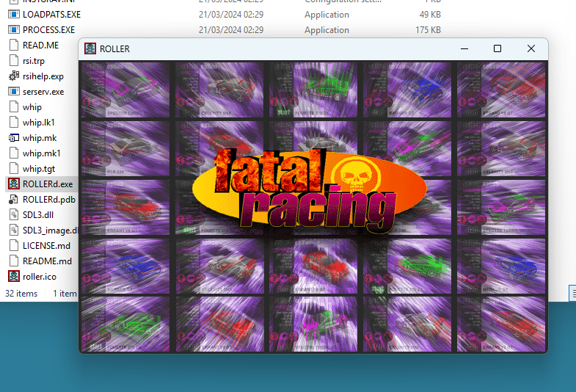This screenshot has height=392, width=576.
Task: Select the whip.mk file icon
Action: point(14,138)
